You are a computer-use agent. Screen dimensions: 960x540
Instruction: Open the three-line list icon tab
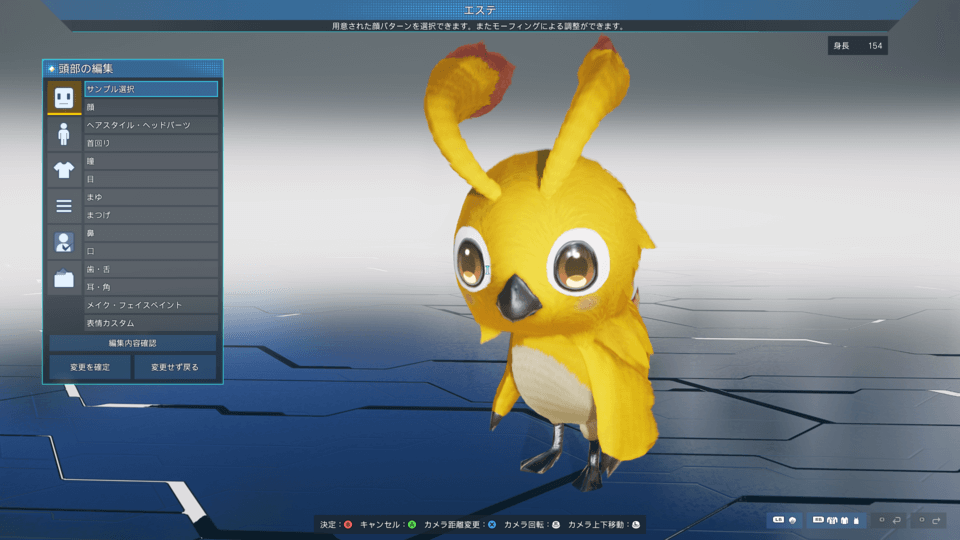click(x=64, y=206)
